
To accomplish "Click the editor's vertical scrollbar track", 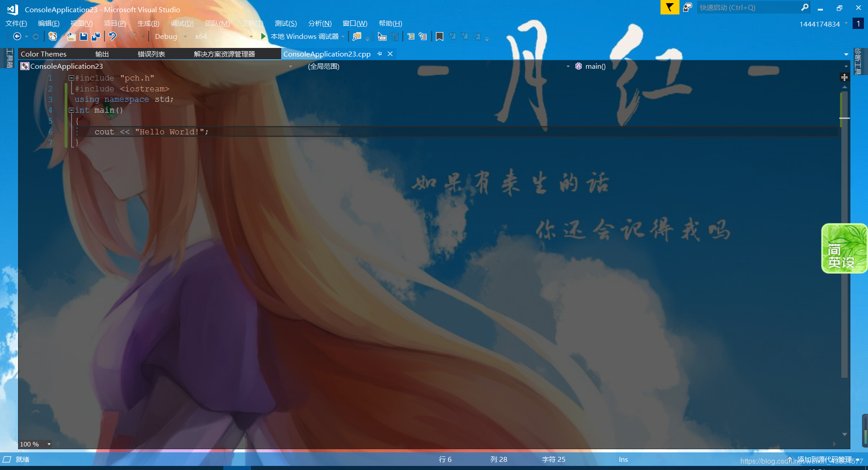I will (844, 271).
